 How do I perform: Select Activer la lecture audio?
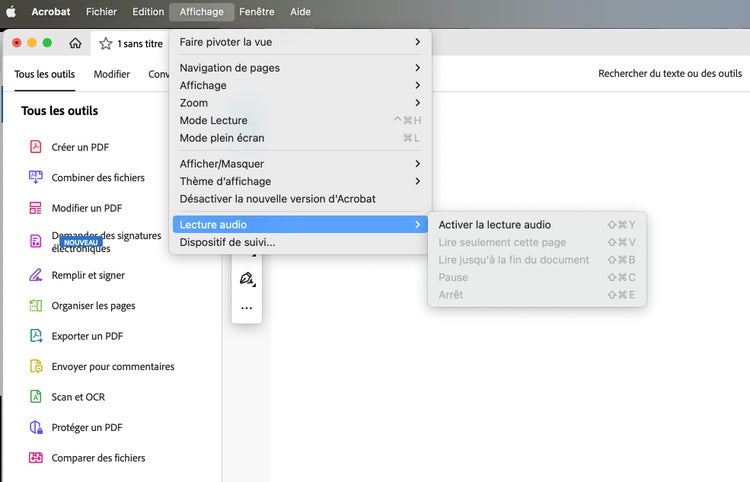point(495,225)
